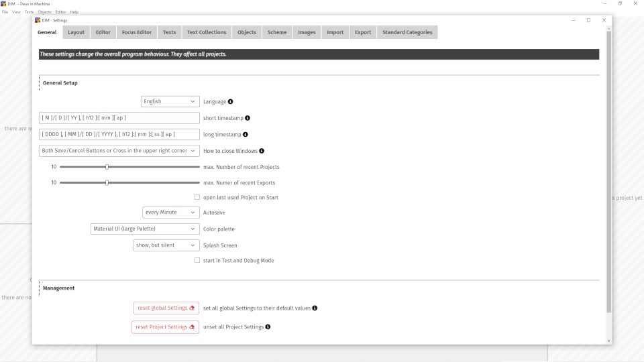This screenshot has width=644, height=362.
Task: Expand the Autosave interval dropdown
Action: pos(170,213)
